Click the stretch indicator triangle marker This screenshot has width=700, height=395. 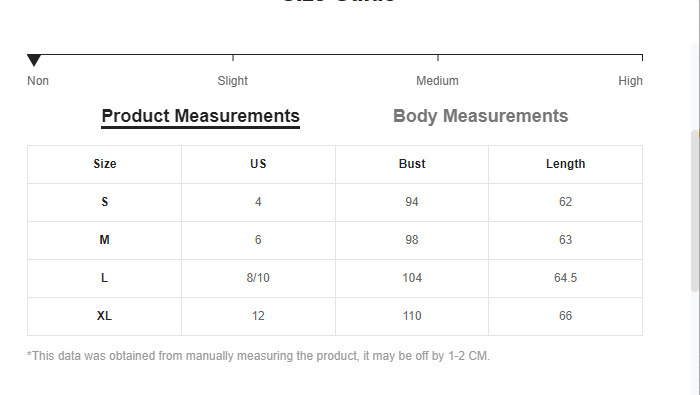tap(34, 60)
